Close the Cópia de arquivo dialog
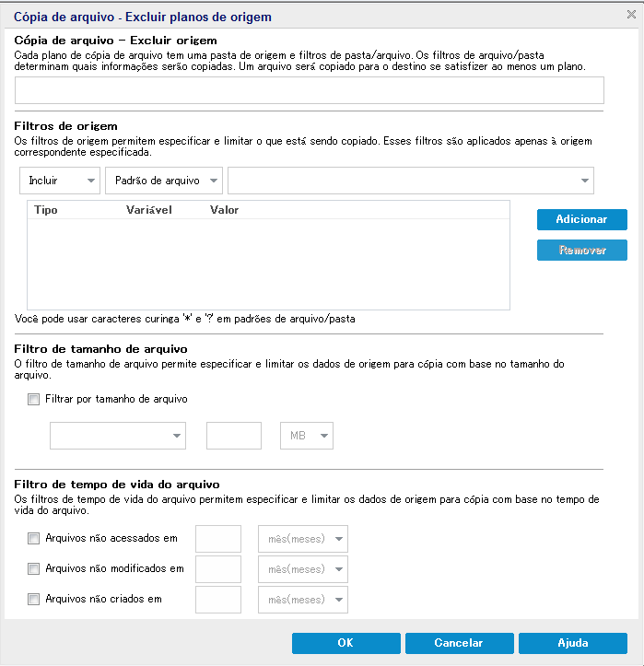 click(629, 16)
